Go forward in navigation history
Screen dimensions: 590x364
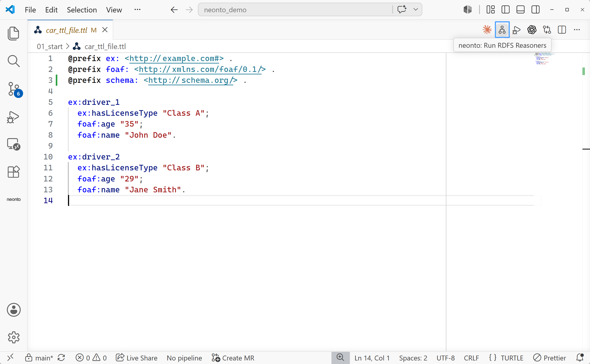(x=189, y=10)
